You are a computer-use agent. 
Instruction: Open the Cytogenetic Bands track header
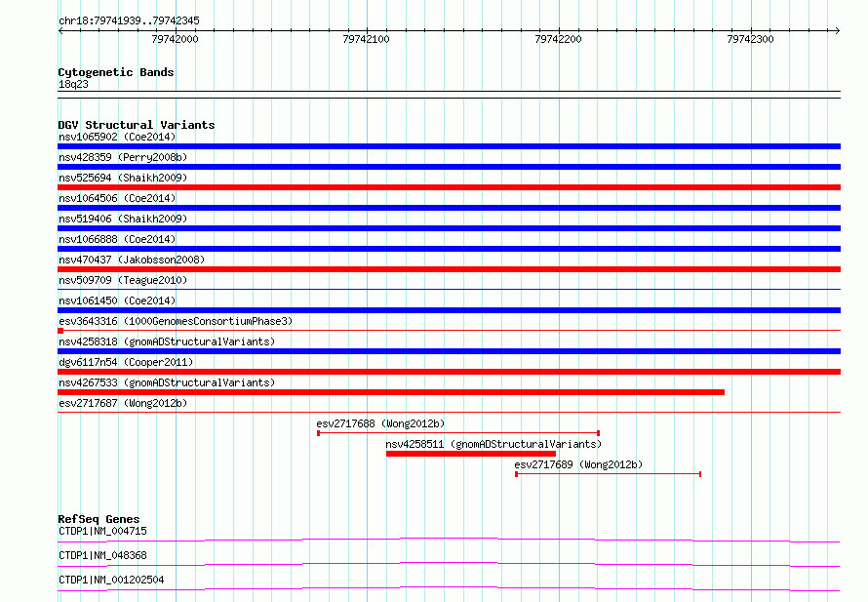point(116,72)
